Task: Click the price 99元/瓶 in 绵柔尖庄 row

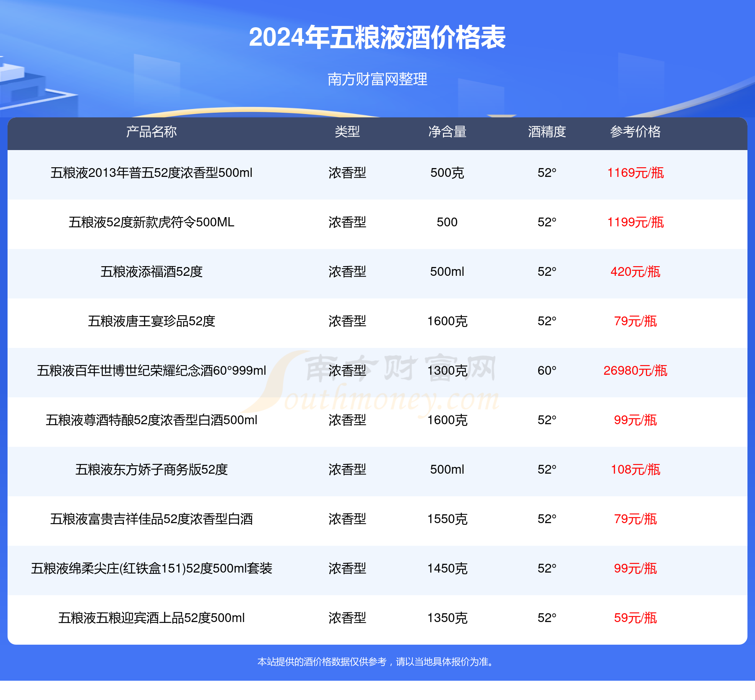Action: point(635,568)
